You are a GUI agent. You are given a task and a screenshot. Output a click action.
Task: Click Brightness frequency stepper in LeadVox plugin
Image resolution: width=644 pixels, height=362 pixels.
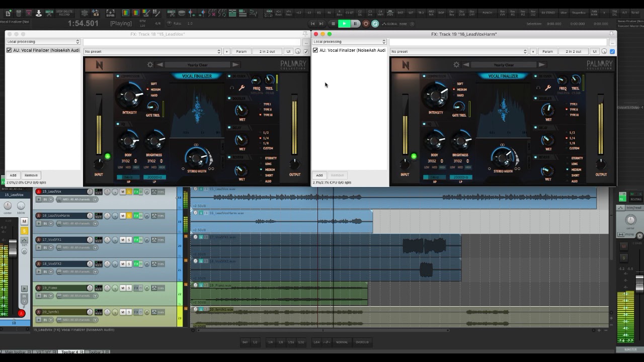[161, 161]
